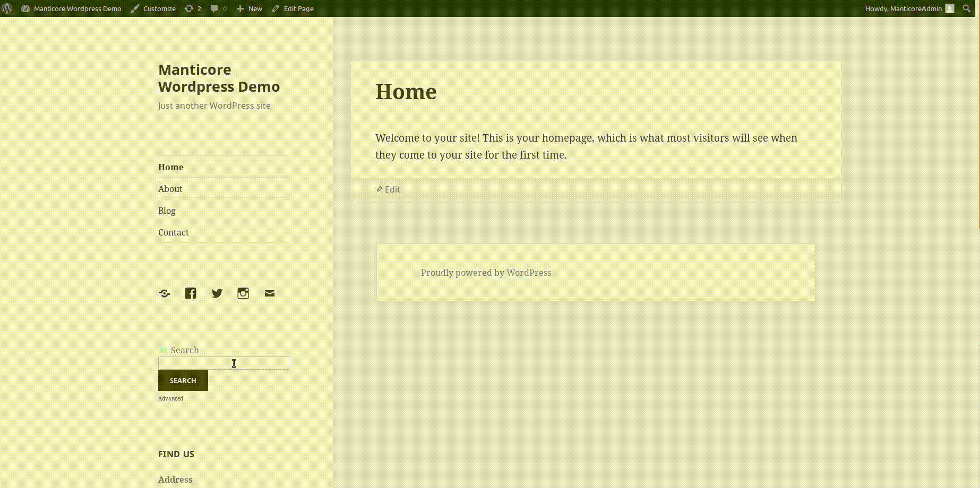Image resolution: width=980 pixels, height=488 pixels.
Task: Open the Twitter social icon
Action: 217,293
